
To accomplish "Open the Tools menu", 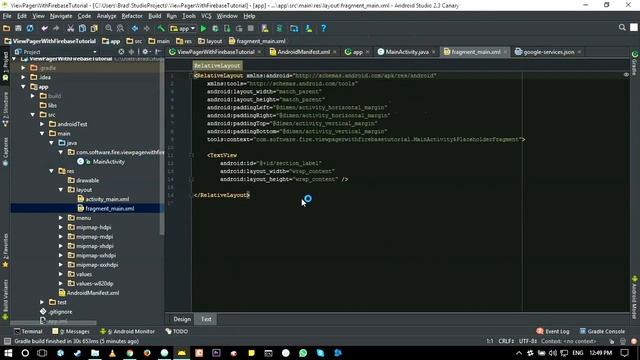I will click(x=189, y=16).
